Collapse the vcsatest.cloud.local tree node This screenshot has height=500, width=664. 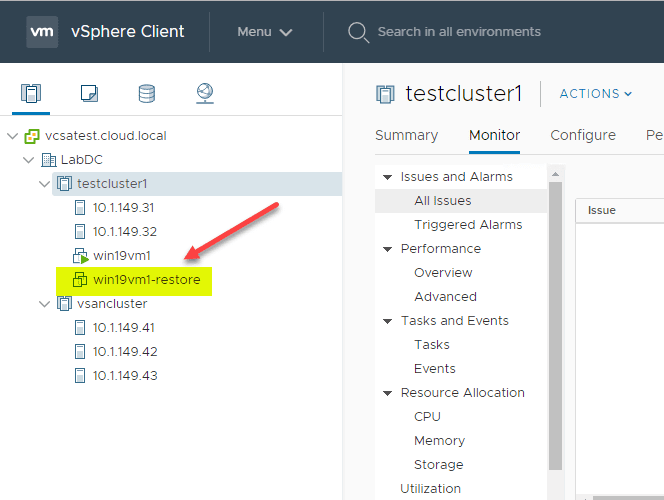[x=12, y=136]
